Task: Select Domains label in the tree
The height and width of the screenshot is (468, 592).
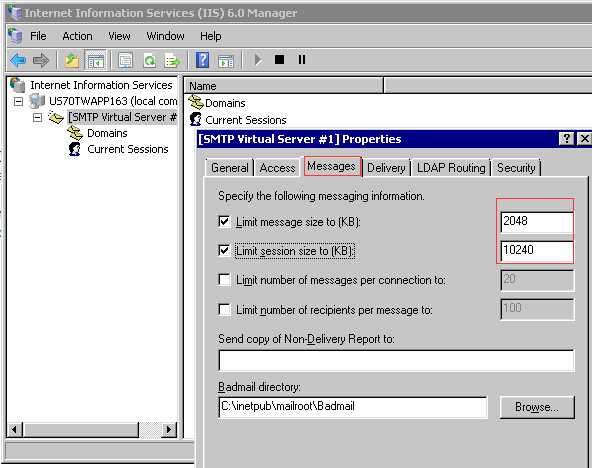Action: tap(107, 133)
